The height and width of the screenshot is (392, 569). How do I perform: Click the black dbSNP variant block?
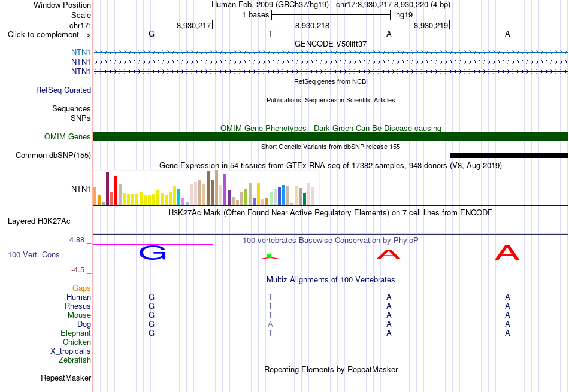pyautogui.click(x=509, y=155)
